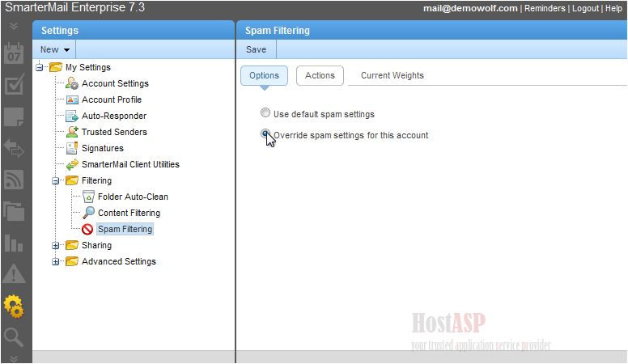Open the Help link

[613, 8]
